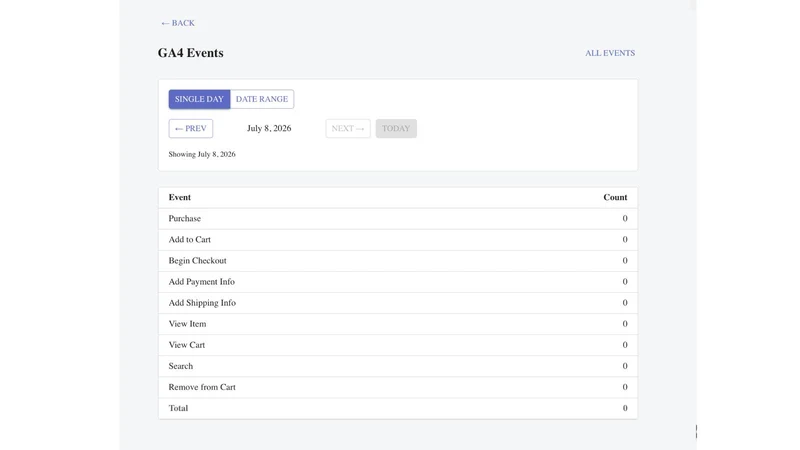Switch to DATE RANGE mode
800x450 pixels.
[x=262, y=99]
